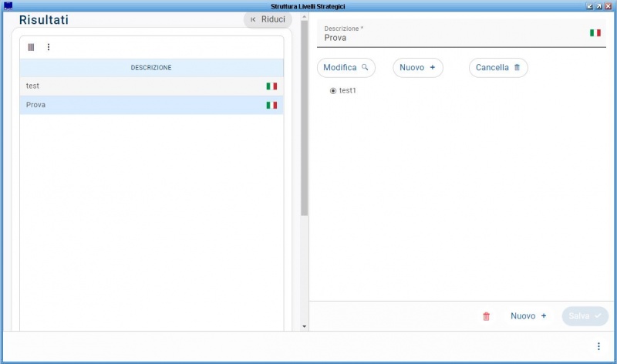Image resolution: width=617 pixels, height=364 pixels.
Task: Close the Struttura Livelli Strategici window
Action: (x=608, y=6)
